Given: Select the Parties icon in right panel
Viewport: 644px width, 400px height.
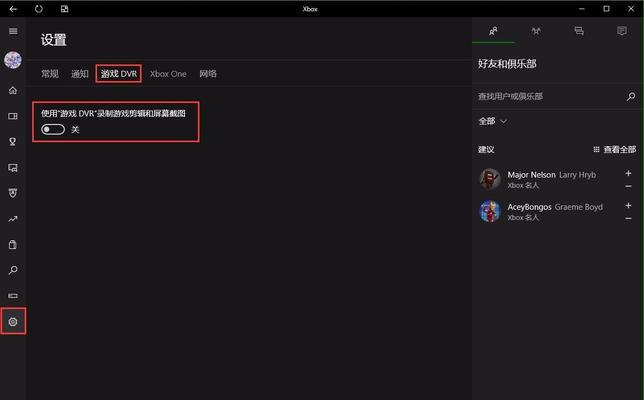Looking at the screenshot, I should [x=536, y=31].
